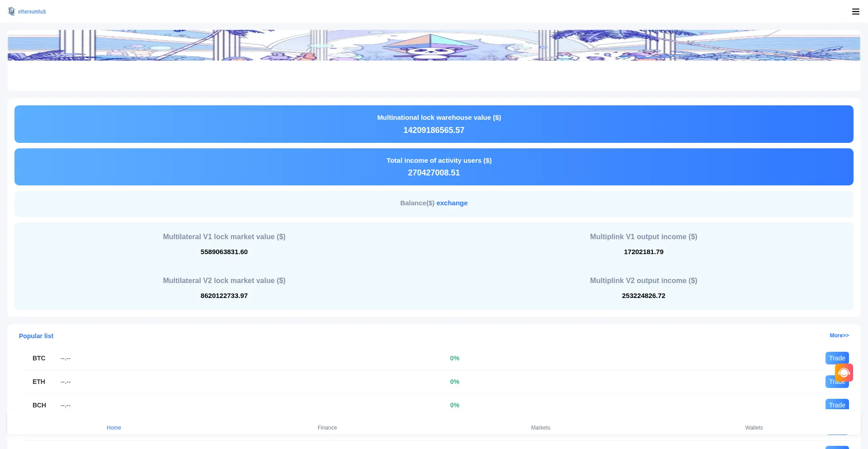Switch to the Markets tab
868x449 pixels.
pos(540,427)
